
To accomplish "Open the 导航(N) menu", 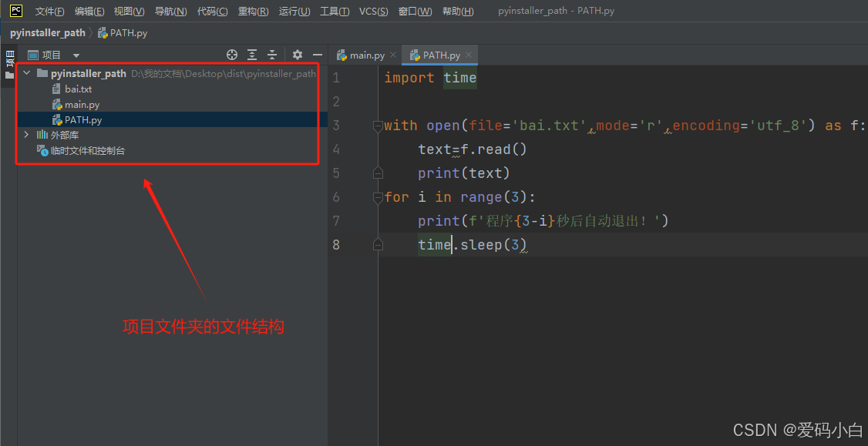I will pos(170,11).
